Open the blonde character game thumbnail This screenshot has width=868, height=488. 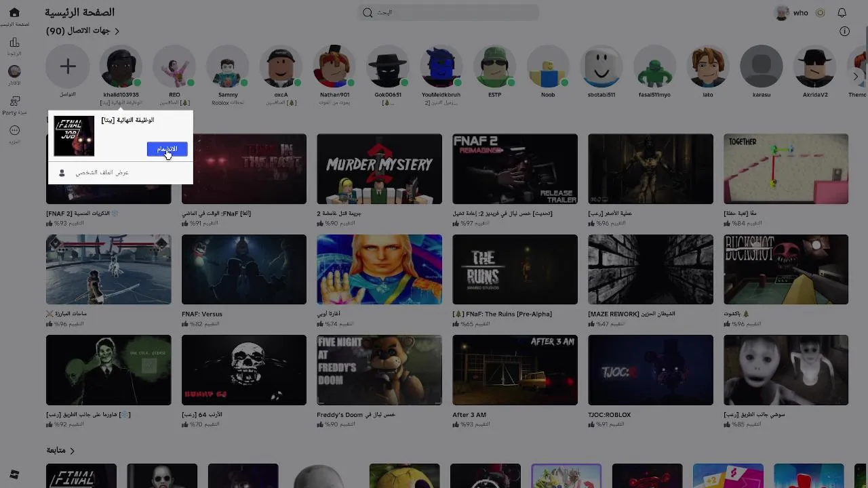(379, 270)
